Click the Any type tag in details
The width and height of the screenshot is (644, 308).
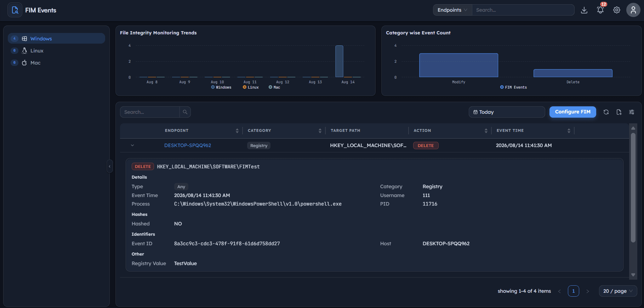pos(181,187)
